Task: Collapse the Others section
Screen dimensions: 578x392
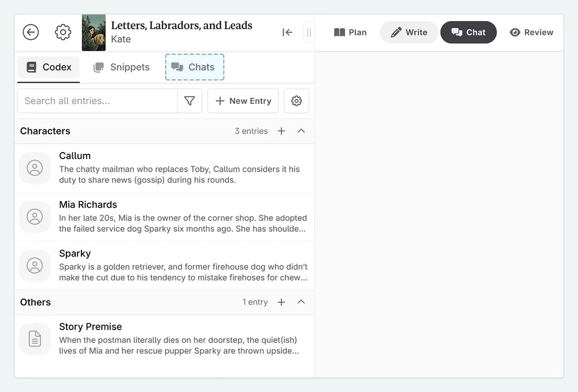Action: tap(301, 302)
